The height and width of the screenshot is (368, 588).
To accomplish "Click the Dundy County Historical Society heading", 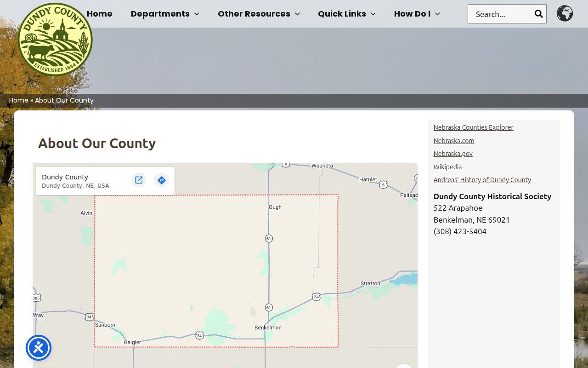I will (492, 196).
